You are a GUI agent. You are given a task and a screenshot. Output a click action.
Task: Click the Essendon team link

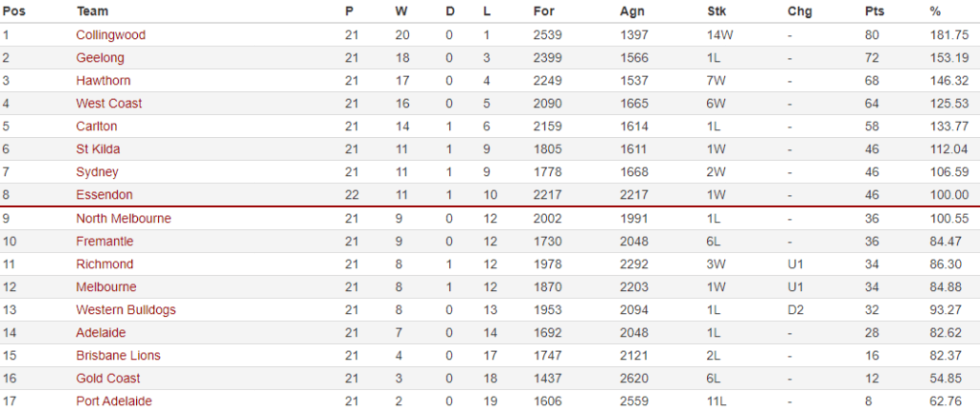(103, 195)
